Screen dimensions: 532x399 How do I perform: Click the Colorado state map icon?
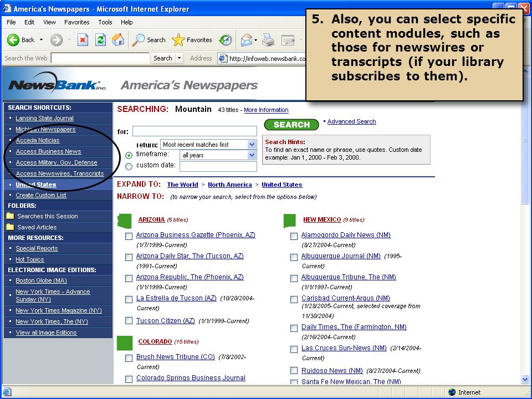click(x=124, y=342)
